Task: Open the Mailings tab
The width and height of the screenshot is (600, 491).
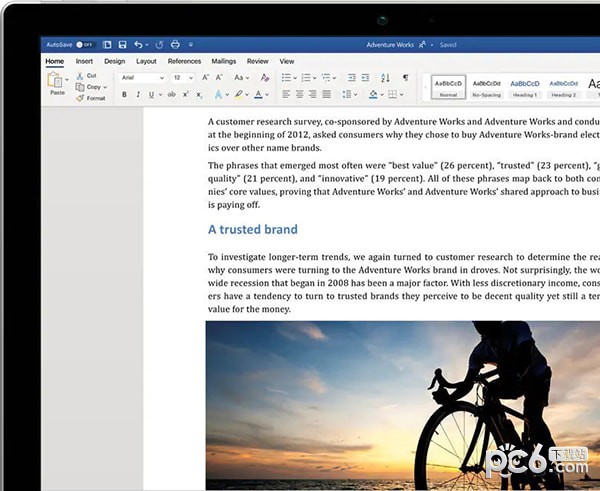Action: pyautogui.click(x=224, y=61)
